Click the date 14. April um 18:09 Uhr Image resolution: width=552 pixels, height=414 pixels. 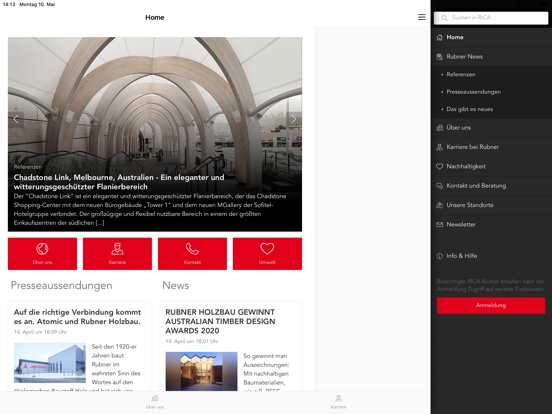coord(40,332)
